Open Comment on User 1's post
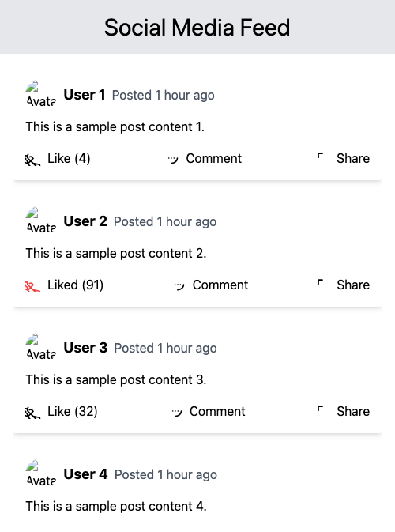The image size is (395, 532). click(204, 158)
